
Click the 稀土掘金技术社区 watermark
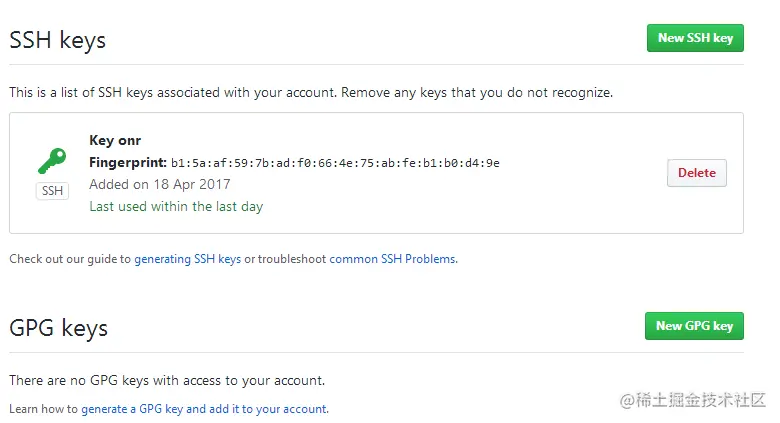(693, 399)
